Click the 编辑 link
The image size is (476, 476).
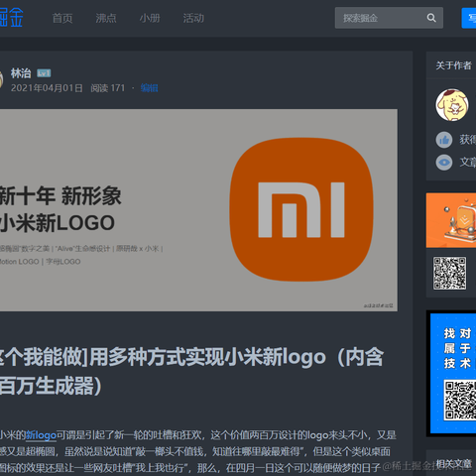(x=150, y=88)
